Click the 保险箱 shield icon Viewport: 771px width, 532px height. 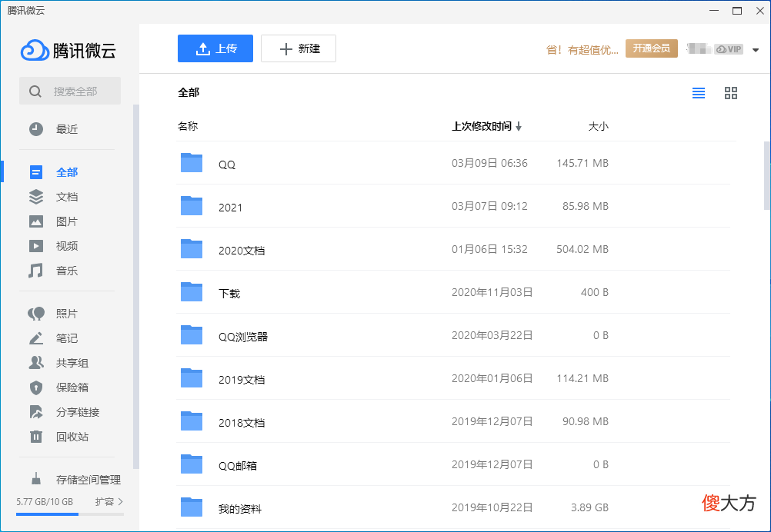36,387
